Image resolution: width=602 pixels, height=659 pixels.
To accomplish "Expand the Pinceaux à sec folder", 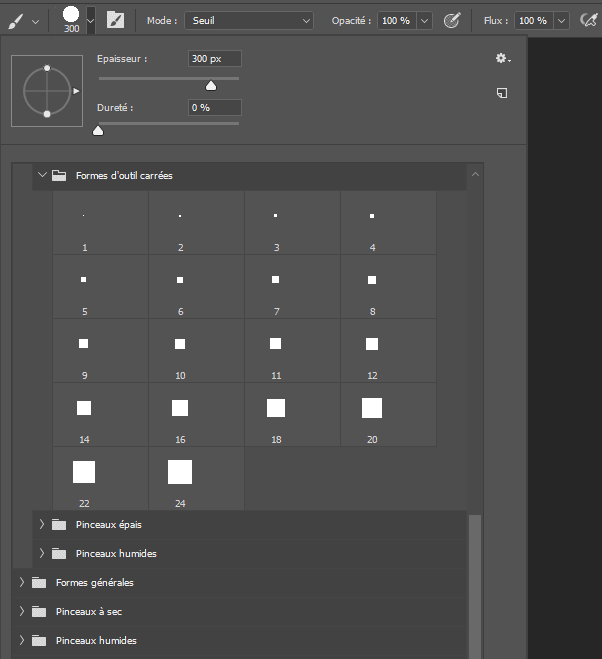I will tap(22, 611).
